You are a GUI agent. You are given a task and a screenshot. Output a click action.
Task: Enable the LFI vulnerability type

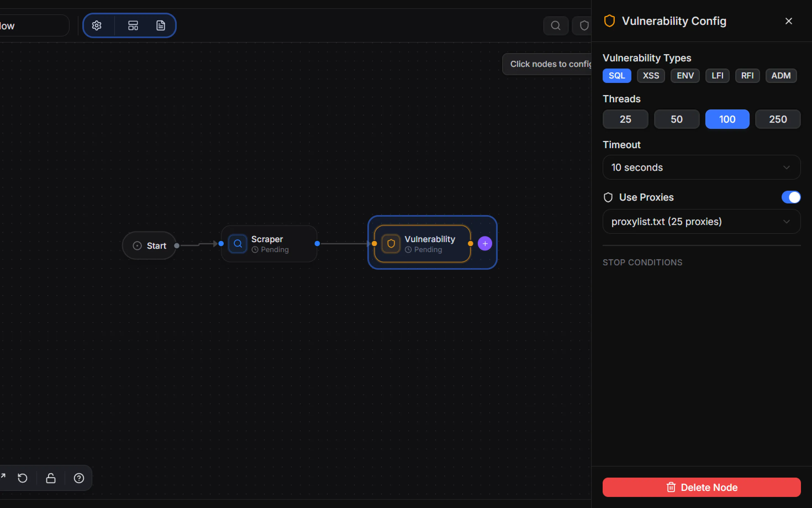coord(717,76)
